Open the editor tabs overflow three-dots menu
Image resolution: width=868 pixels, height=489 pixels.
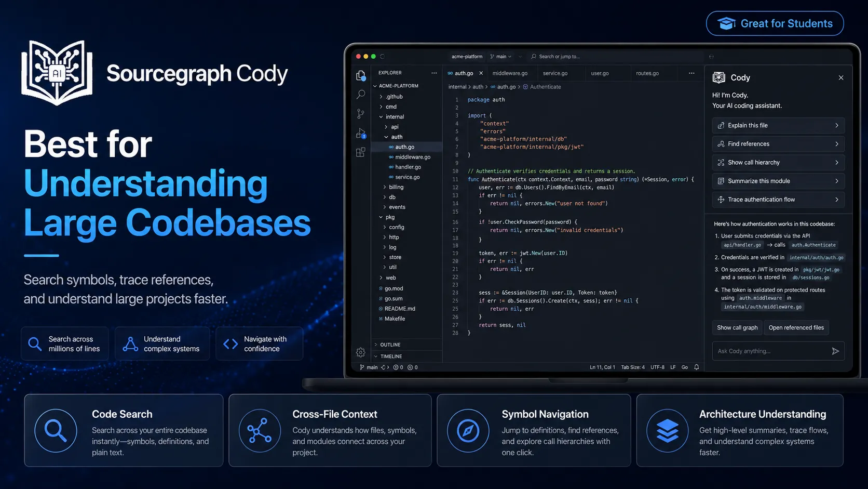[691, 73]
